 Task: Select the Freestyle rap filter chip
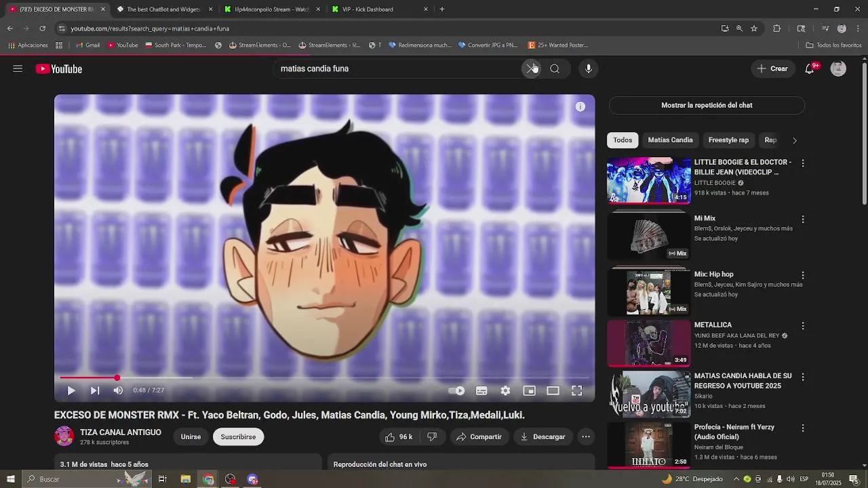[728, 140]
